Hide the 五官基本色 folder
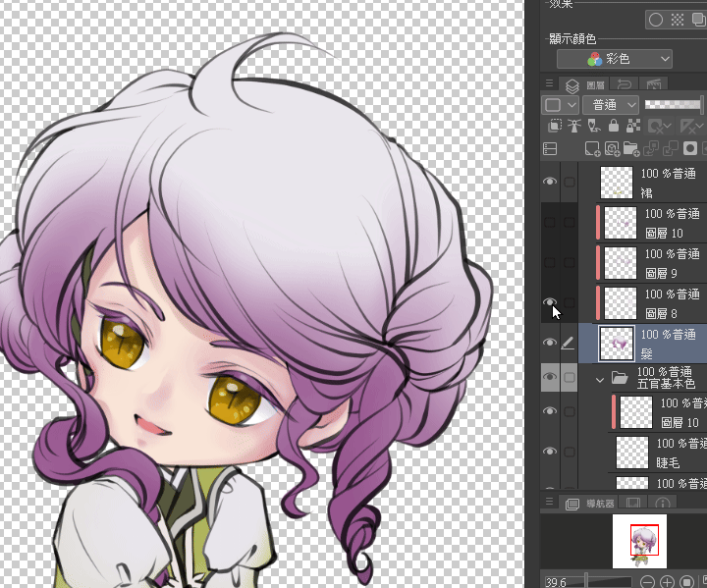The width and height of the screenshot is (707, 588). (550, 377)
